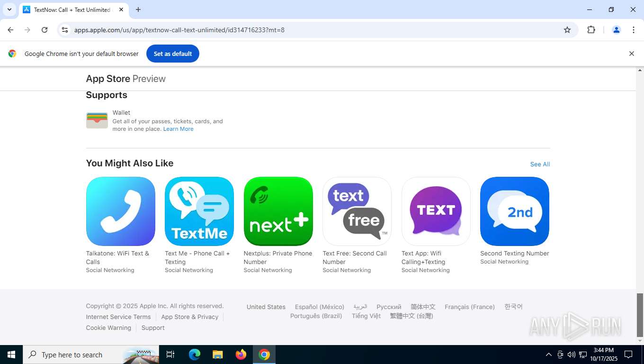Switch language to Português (Brazil)

point(316,316)
